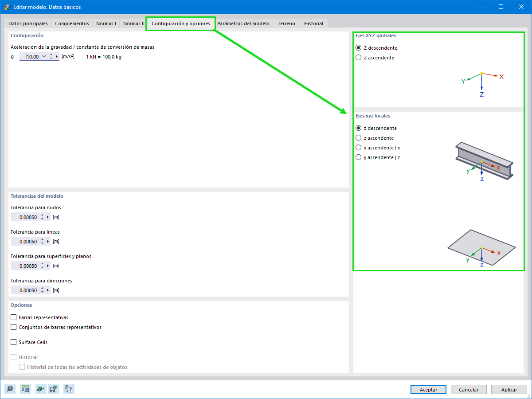
Task: Click the I-beam local axes illustration
Action: [x=485, y=162]
